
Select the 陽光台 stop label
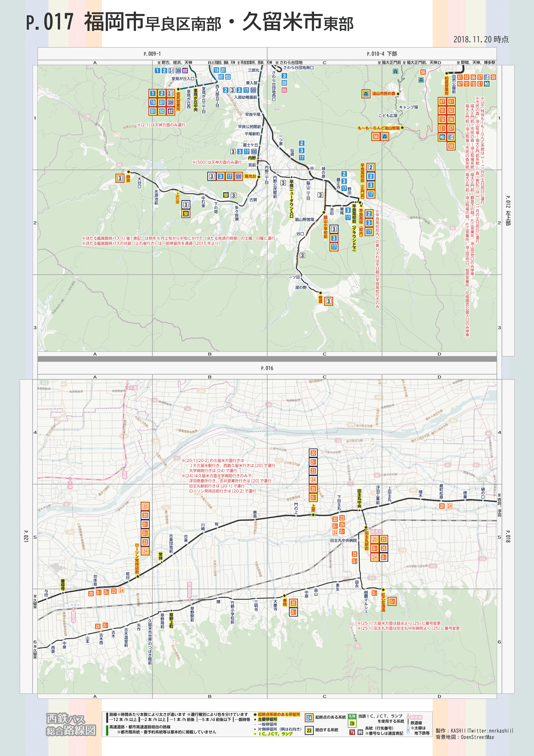click(x=250, y=176)
